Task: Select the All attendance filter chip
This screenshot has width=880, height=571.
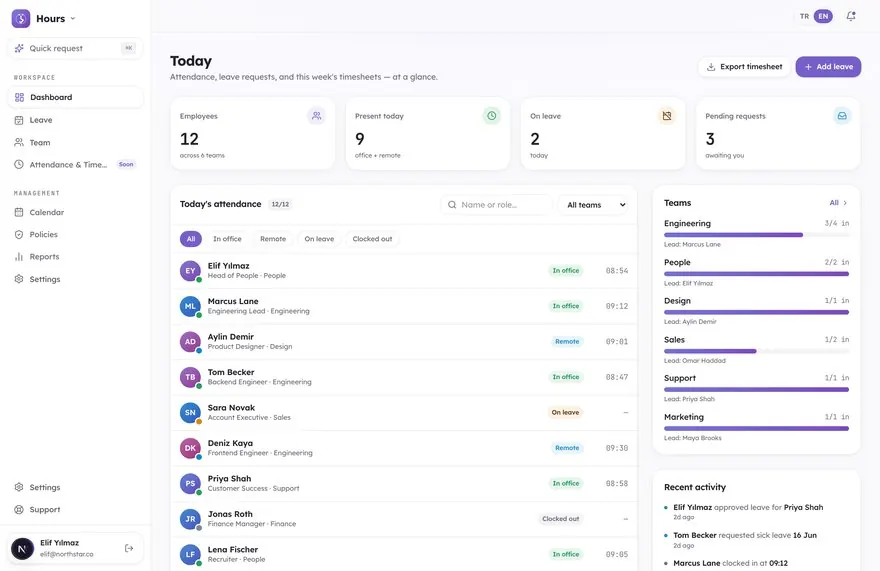Action: click(191, 239)
